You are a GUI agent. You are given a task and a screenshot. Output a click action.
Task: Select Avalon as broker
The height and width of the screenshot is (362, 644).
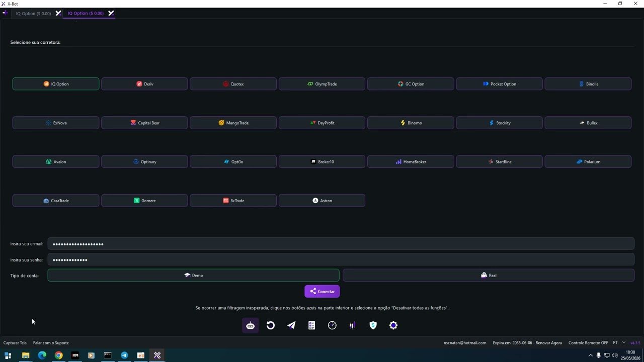[56, 162]
